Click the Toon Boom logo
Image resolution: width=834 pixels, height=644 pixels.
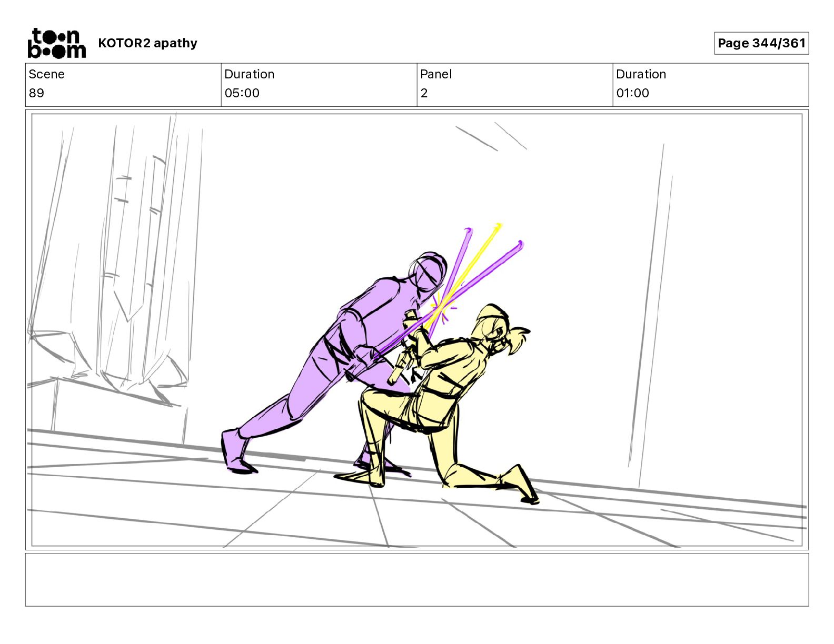pyautogui.click(x=56, y=43)
